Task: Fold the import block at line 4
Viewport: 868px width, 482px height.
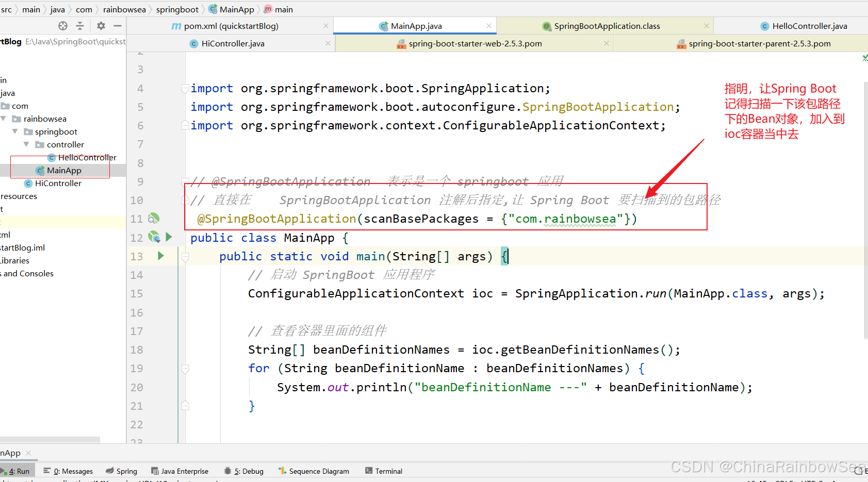Action: click(185, 89)
